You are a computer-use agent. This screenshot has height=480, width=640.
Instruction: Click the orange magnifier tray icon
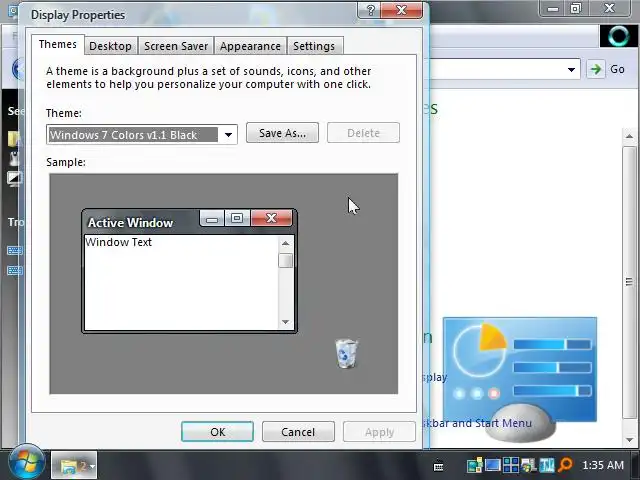pyautogui.click(x=565, y=465)
